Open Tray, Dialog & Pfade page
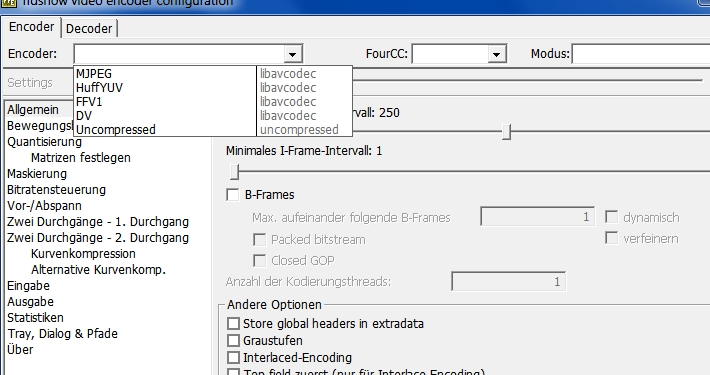The image size is (710, 375). pyautogui.click(x=62, y=334)
